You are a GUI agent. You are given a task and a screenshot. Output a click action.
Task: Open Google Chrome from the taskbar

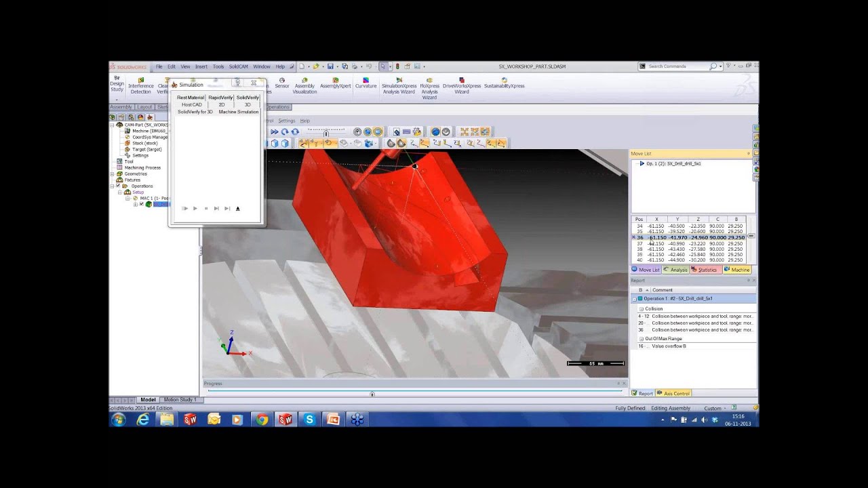[x=262, y=420]
